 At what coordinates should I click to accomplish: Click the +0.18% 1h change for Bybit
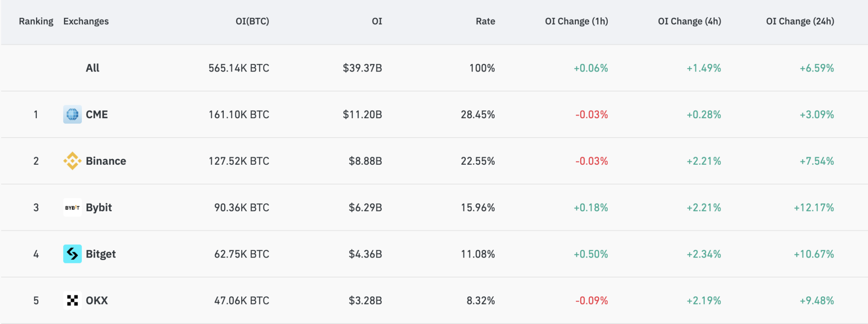coord(591,208)
